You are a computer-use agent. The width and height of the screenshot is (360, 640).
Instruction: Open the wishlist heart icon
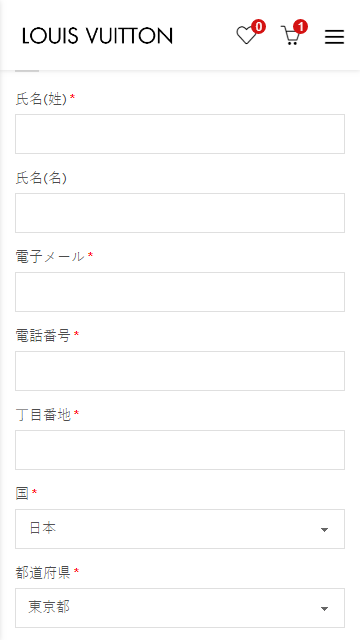point(247,36)
